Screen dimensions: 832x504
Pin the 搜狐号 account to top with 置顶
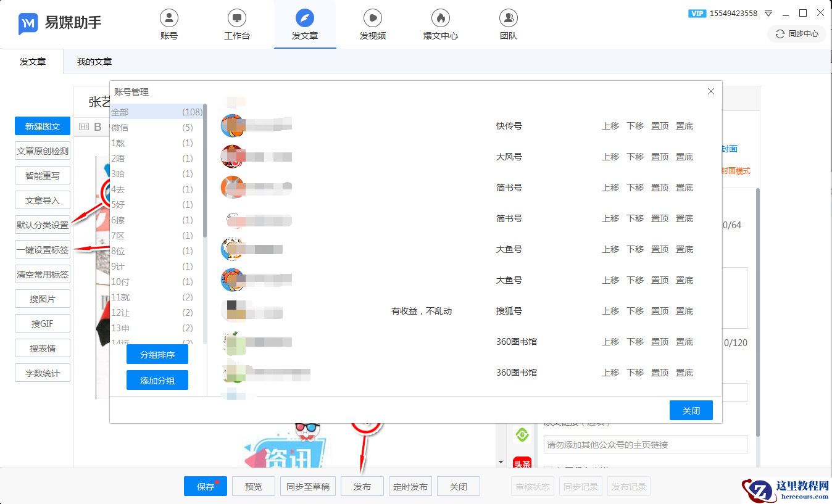(x=660, y=311)
